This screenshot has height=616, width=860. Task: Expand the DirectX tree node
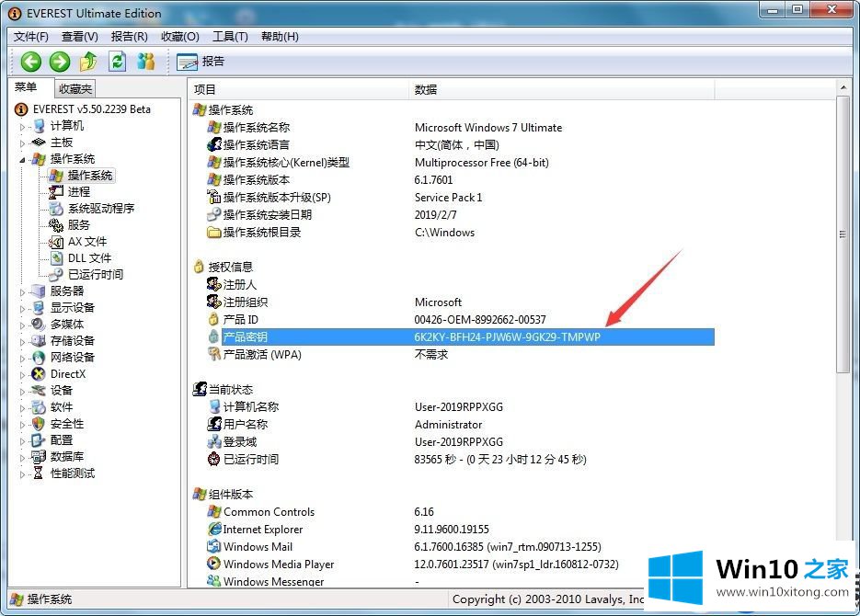[22, 375]
